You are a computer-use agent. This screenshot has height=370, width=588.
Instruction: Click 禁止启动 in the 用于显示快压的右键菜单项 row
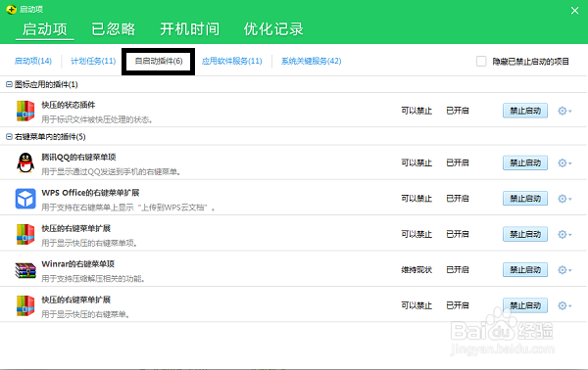(525, 234)
